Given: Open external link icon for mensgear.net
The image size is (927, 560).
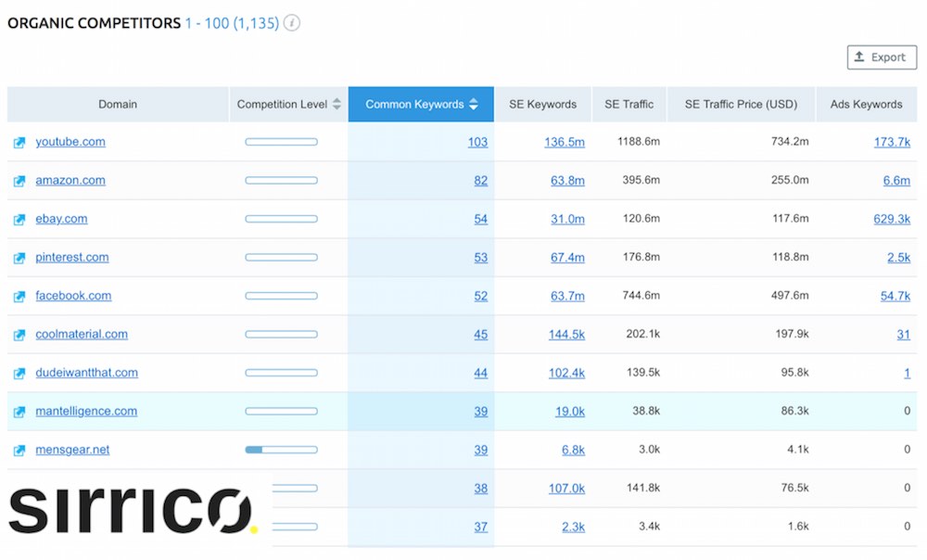Looking at the screenshot, I should pos(19,450).
